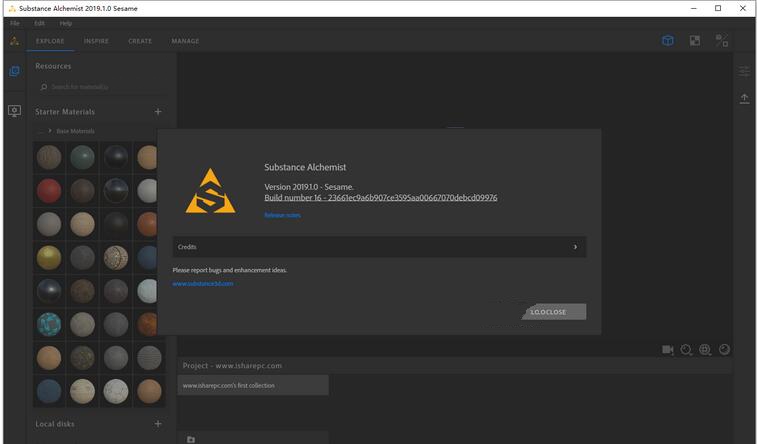Focus the Search for materials field
The height and width of the screenshot is (444, 757).
pyautogui.click(x=101, y=87)
